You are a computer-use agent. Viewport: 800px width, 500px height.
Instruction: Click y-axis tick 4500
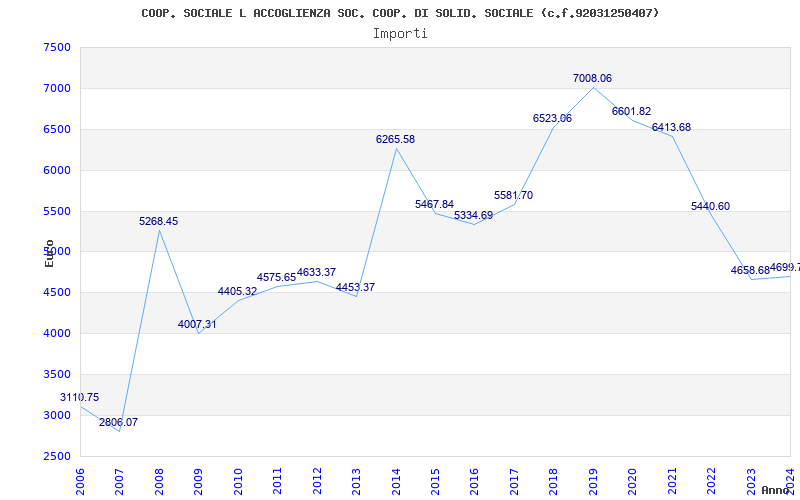pyautogui.click(x=57, y=292)
